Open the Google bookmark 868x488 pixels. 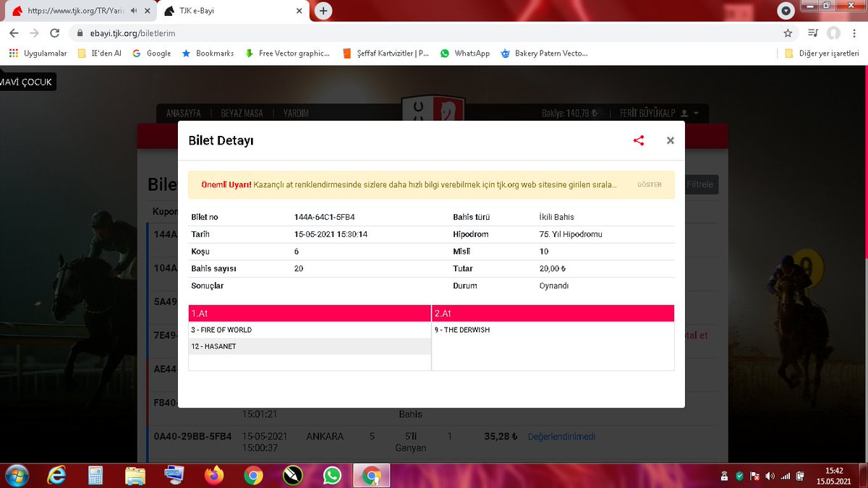click(x=151, y=53)
